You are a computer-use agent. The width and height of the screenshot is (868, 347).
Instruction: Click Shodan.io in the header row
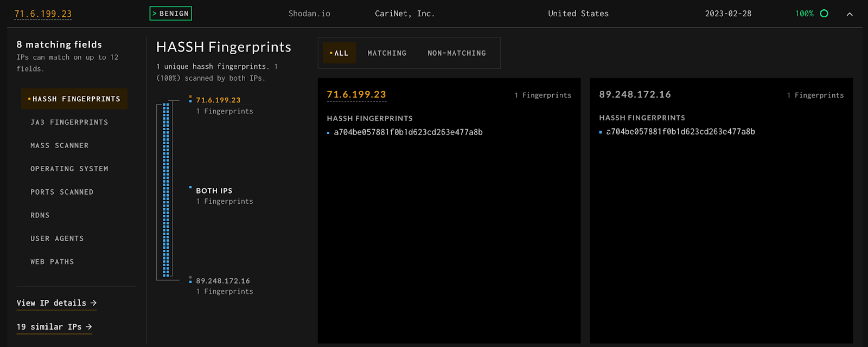coord(309,14)
